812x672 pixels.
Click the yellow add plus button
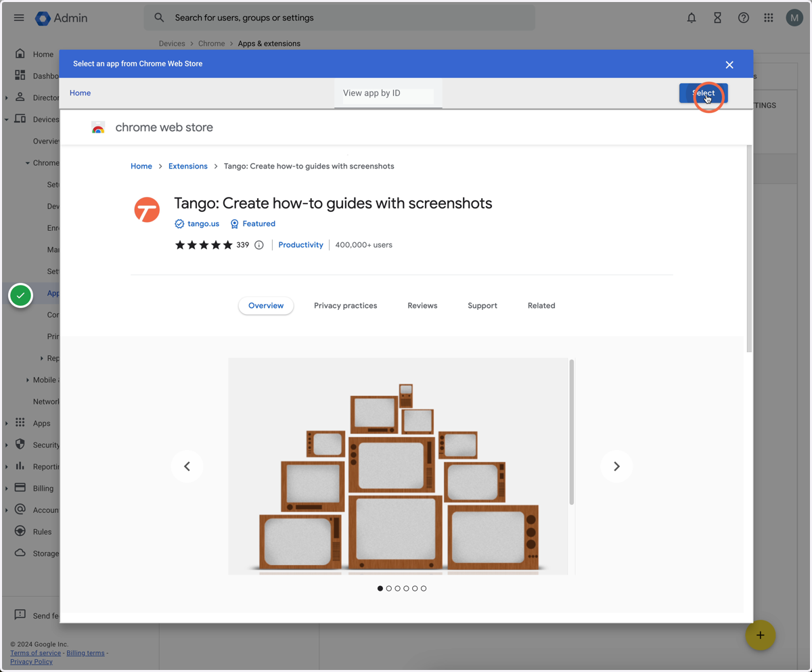[760, 635]
